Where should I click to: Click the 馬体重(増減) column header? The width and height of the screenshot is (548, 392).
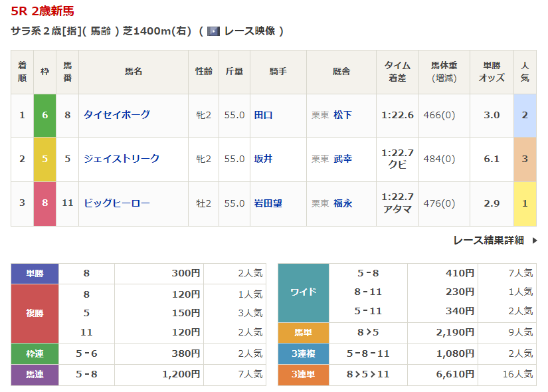click(444, 72)
